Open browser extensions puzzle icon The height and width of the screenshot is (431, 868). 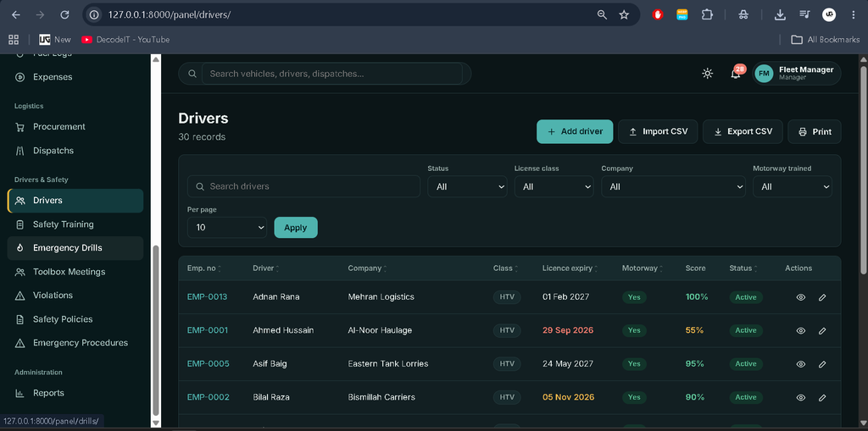(707, 15)
